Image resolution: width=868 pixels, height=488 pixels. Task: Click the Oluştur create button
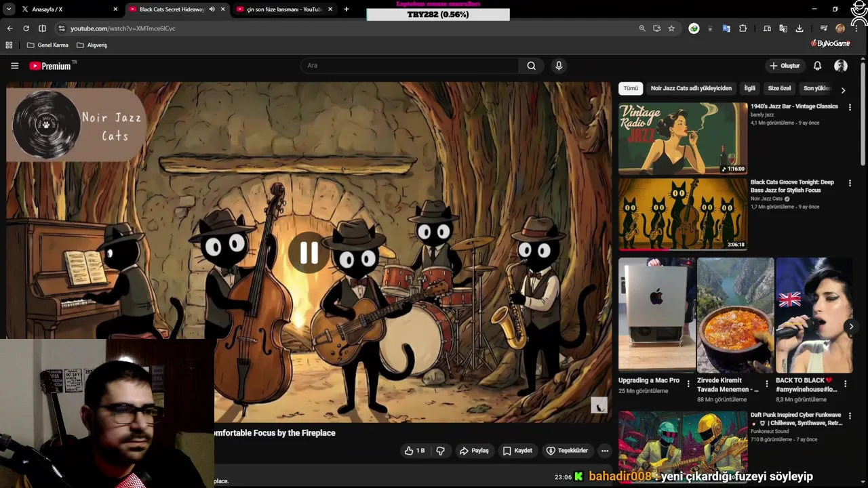pos(785,66)
